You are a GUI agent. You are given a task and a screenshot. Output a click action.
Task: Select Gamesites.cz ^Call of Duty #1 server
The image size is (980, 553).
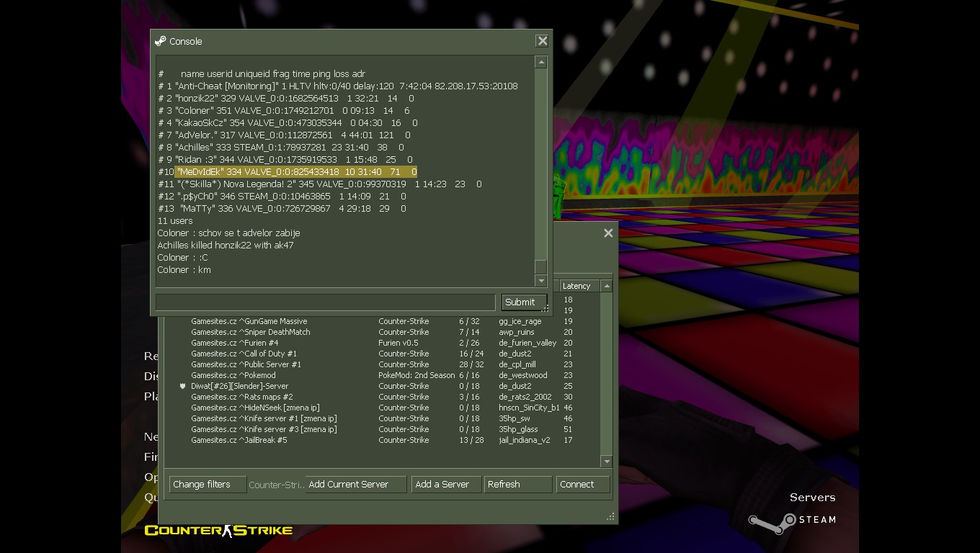coord(382,354)
